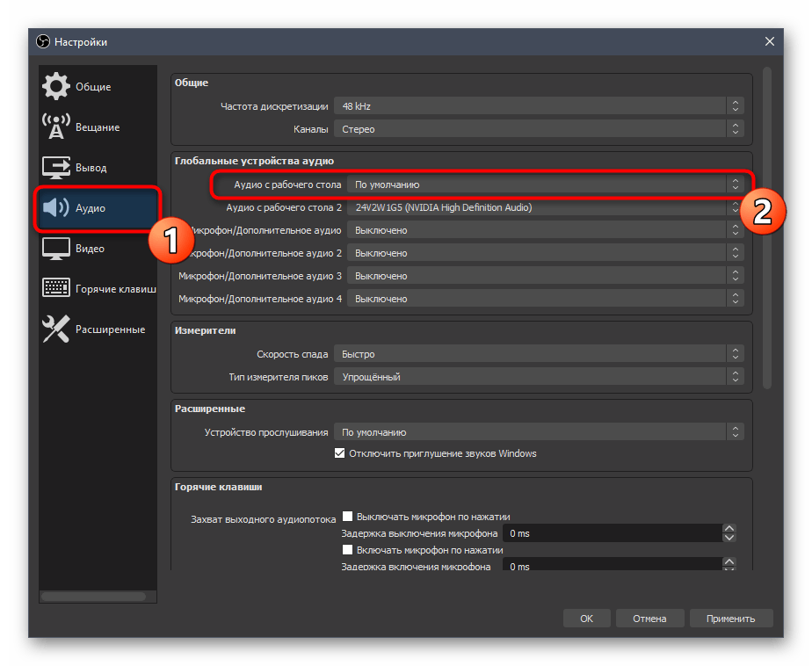The height and width of the screenshot is (666, 812).
Task: Click the monitor-arrow icon for Вывод
Action: [56, 167]
